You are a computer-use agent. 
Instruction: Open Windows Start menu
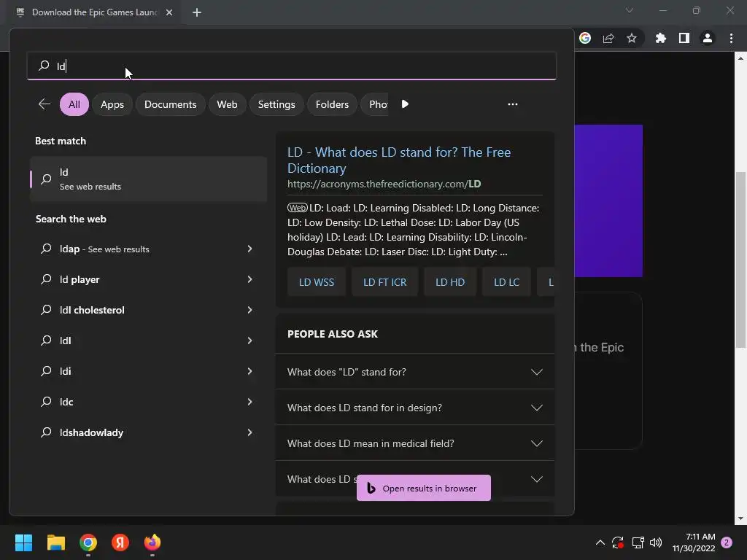point(23,542)
